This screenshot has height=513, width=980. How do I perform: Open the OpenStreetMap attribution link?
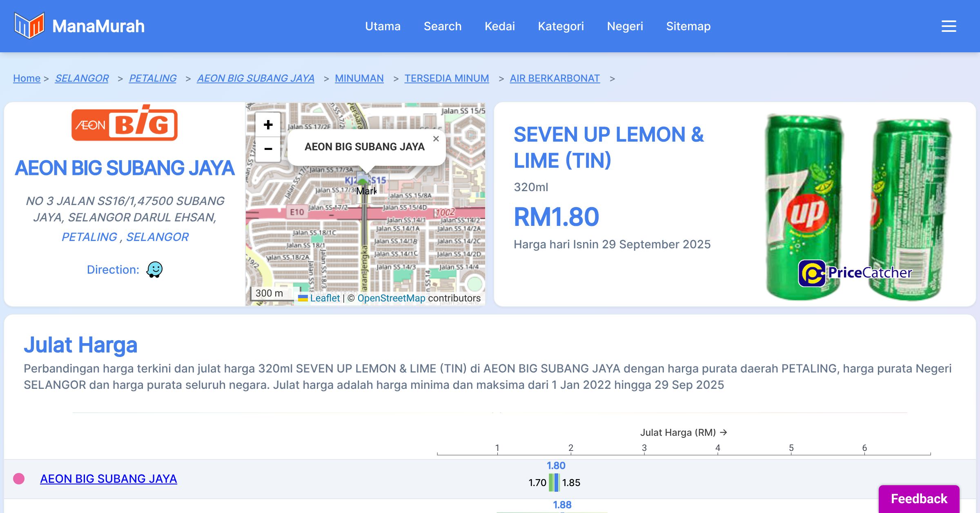click(x=391, y=298)
